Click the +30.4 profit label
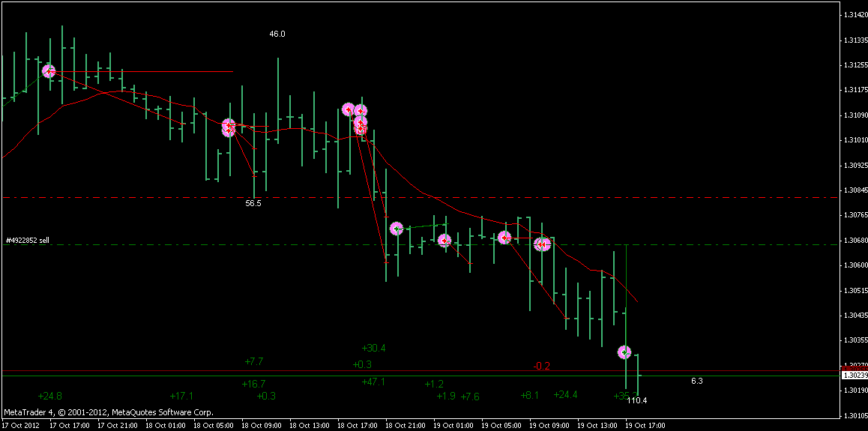868x431 pixels. point(374,348)
